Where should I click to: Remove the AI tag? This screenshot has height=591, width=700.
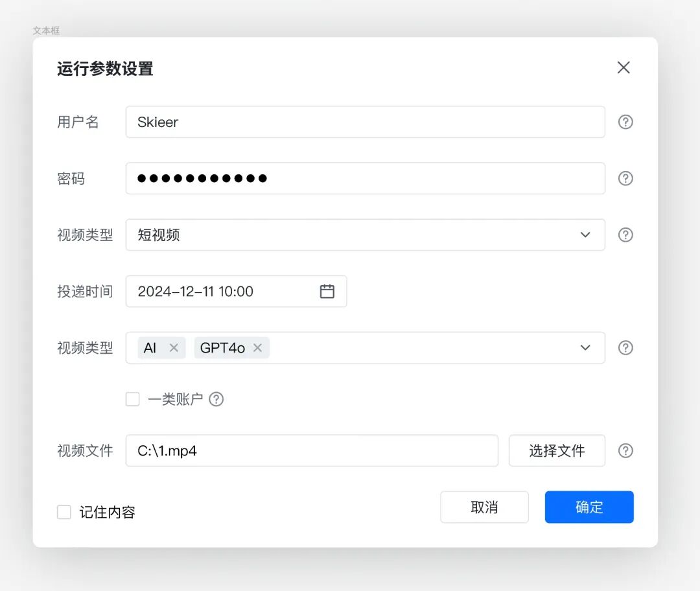tap(173, 348)
